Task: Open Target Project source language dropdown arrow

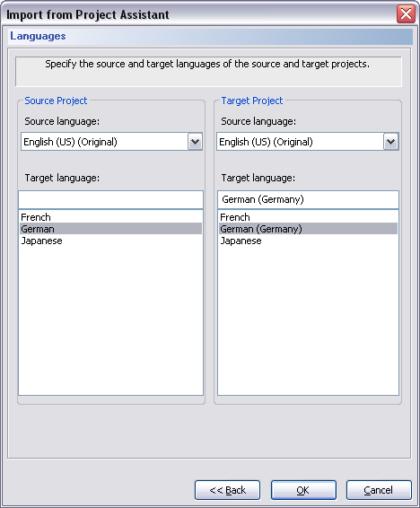Action: pyautogui.click(x=391, y=142)
